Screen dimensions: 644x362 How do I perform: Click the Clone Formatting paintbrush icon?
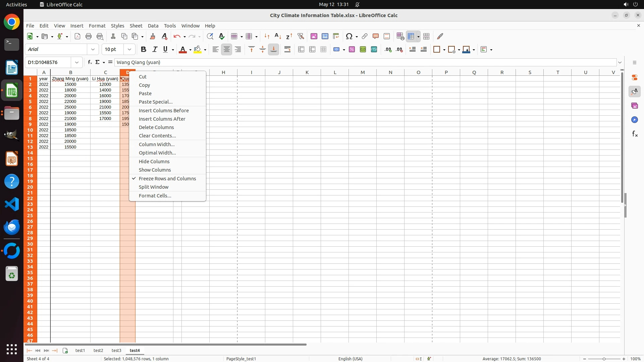(x=153, y=36)
